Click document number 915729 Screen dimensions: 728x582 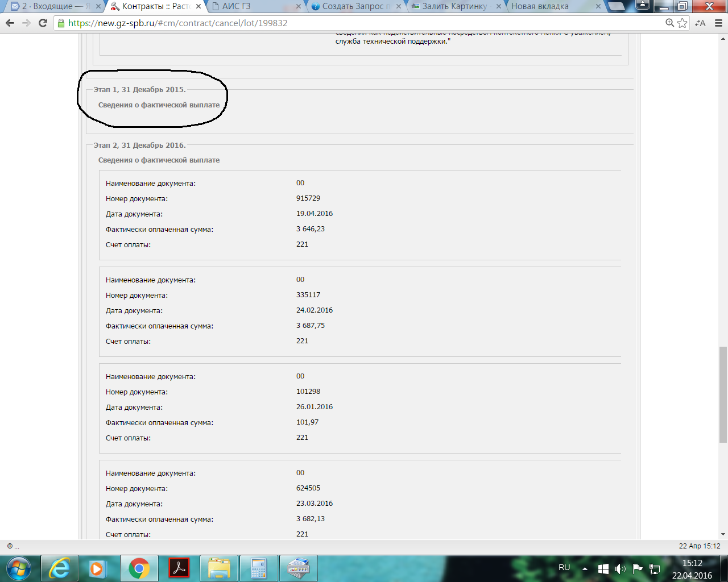[x=308, y=198]
